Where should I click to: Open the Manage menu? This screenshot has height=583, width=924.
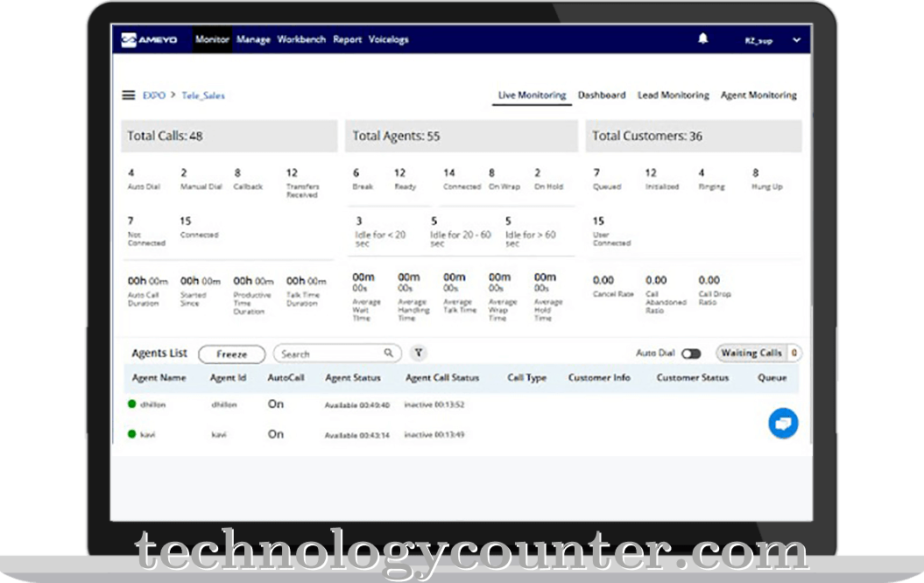pos(253,39)
